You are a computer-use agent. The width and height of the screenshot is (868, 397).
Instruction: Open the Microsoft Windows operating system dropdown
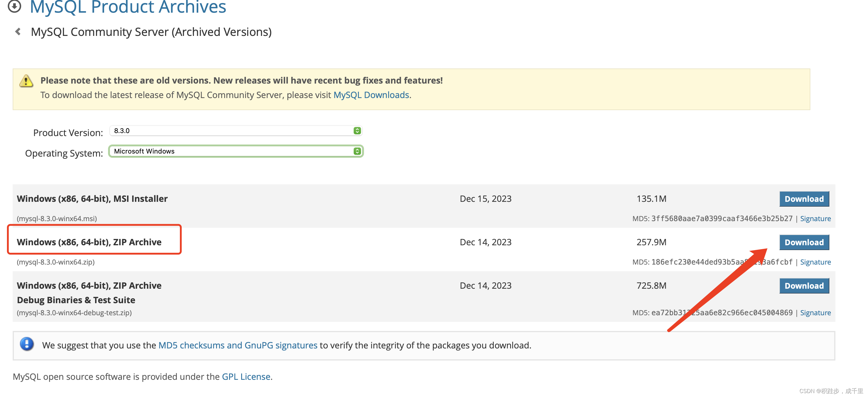tap(232, 151)
